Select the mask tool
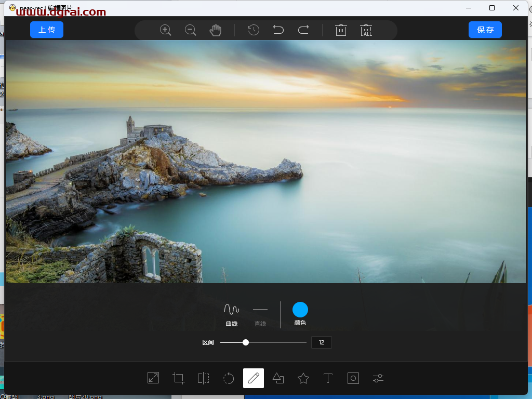The image size is (532, 399). coord(353,378)
